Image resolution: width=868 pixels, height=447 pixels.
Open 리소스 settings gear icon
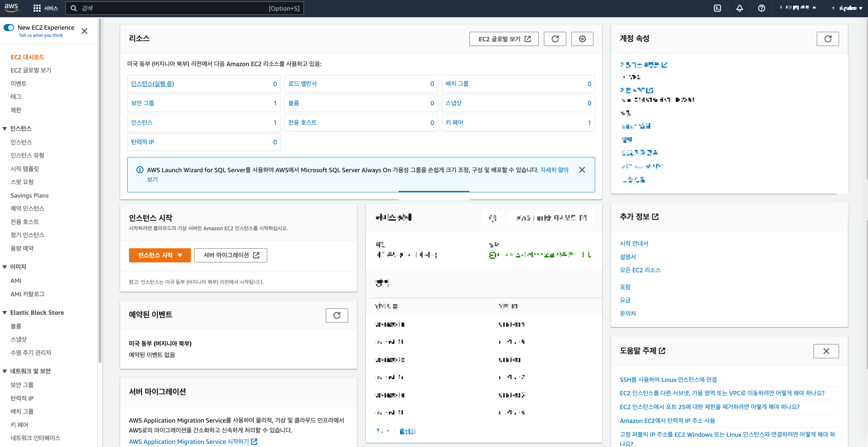point(582,39)
